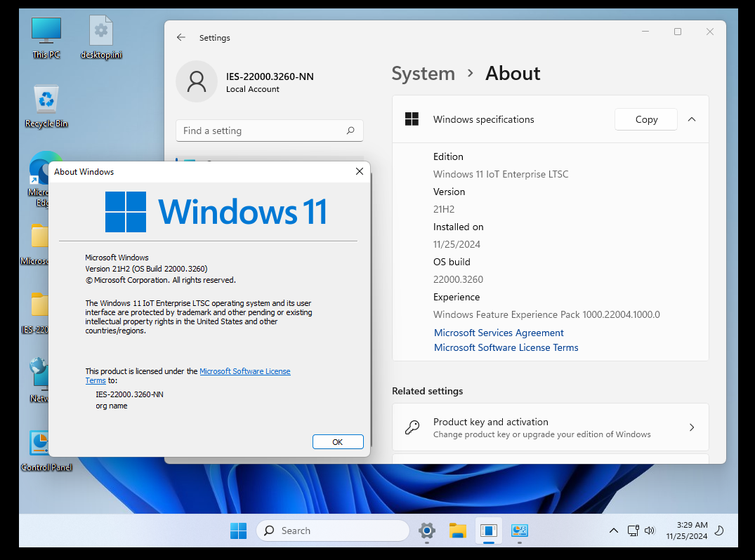This screenshot has height=560, width=755.
Task: Click Windows 11 IoT Enterprise LTSC edition text
Action: 501,174
